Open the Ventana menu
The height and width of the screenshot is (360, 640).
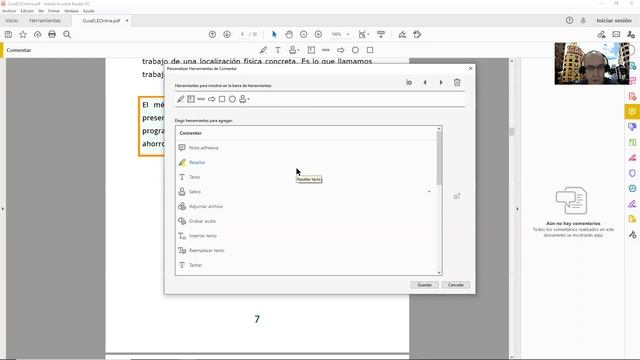(71, 11)
